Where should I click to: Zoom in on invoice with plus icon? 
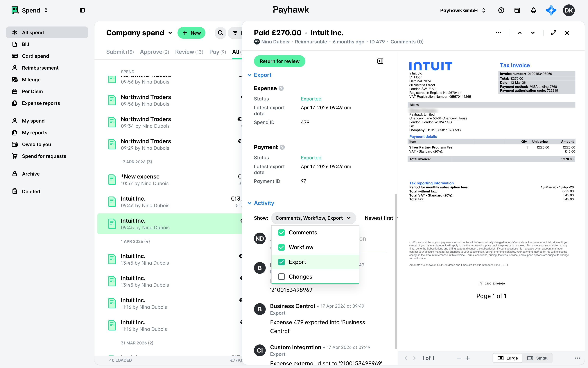pyautogui.click(x=468, y=358)
